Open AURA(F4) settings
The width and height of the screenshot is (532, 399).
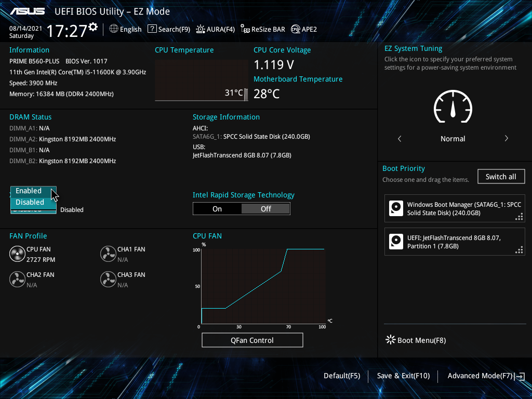pos(216,29)
